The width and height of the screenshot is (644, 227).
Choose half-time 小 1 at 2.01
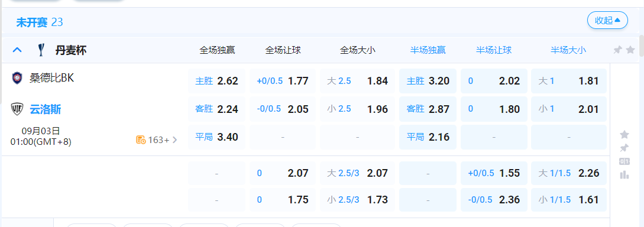(x=568, y=109)
